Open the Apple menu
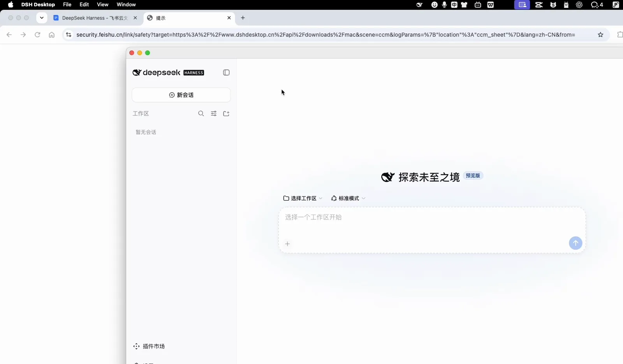The image size is (623, 364). [x=11, y=5]
